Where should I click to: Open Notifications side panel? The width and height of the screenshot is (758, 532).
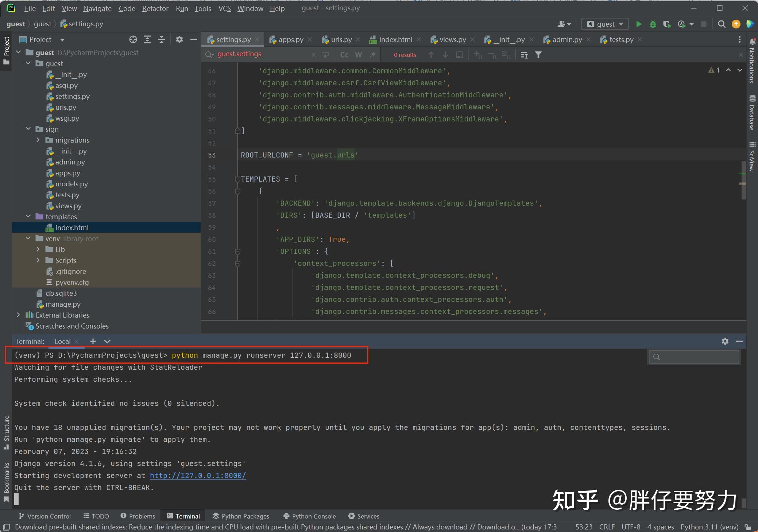pyautogui.click(x=752, y=61)
